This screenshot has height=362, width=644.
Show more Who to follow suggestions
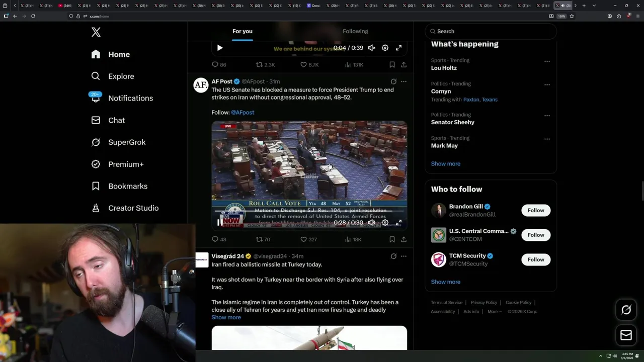tap(446, 282)
